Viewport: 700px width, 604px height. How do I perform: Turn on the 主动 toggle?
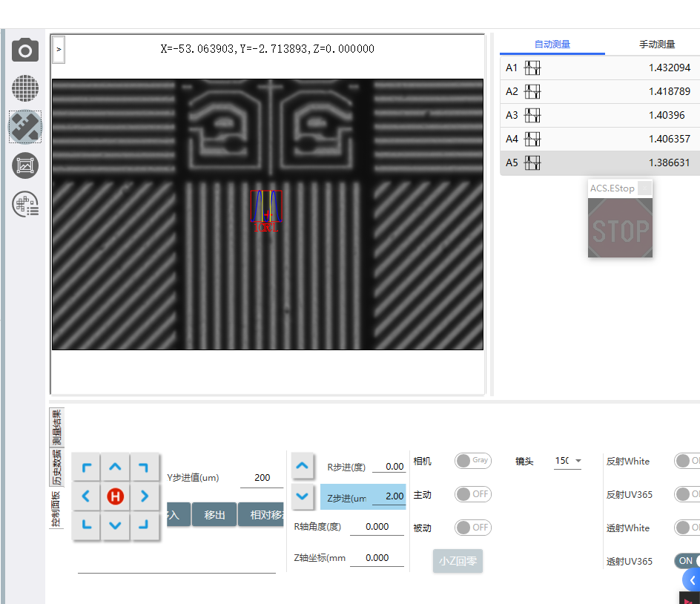point(472,494)
